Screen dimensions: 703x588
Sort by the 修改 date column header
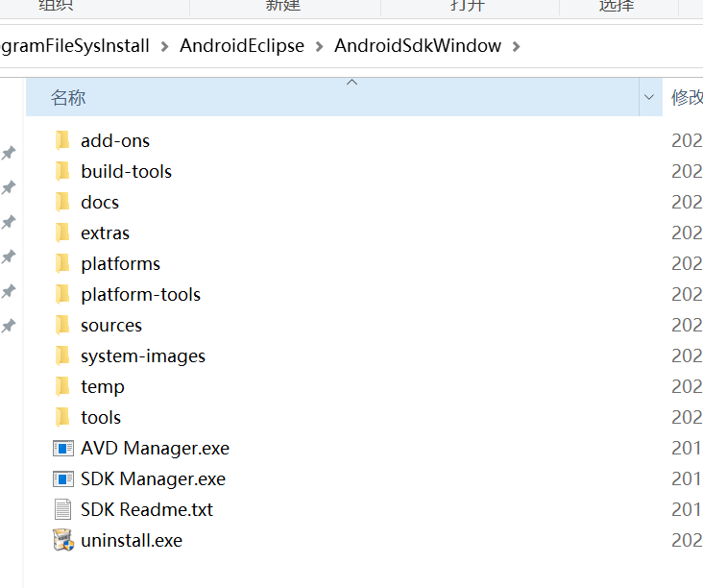687,97
